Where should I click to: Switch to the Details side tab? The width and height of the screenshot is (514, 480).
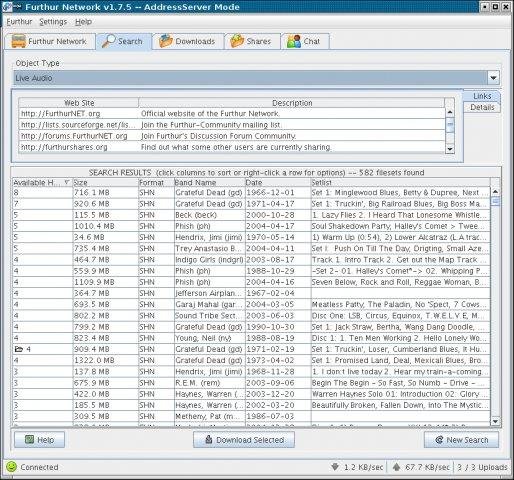click(482, 107)
